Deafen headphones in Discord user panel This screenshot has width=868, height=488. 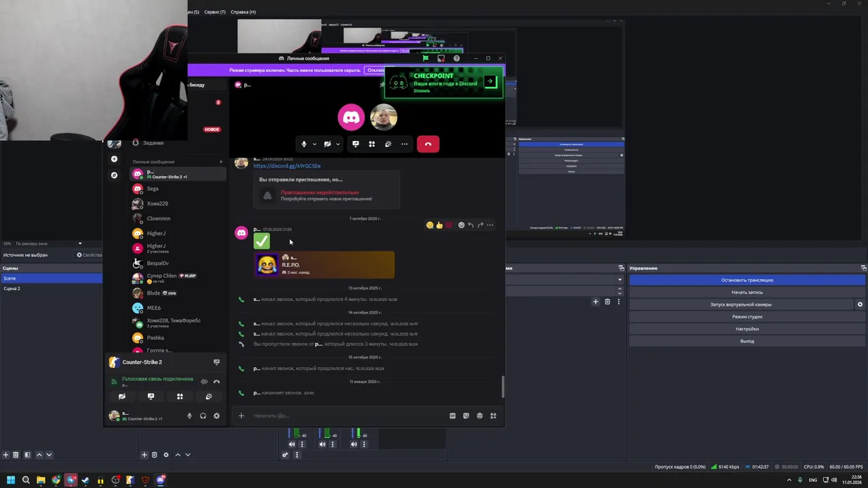tap(203, 415)
